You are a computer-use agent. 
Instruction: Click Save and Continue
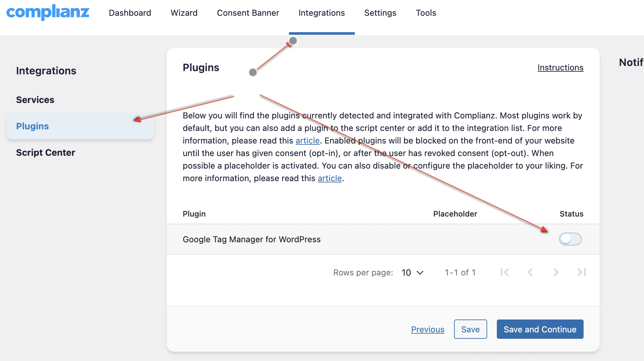pos(540,329)
